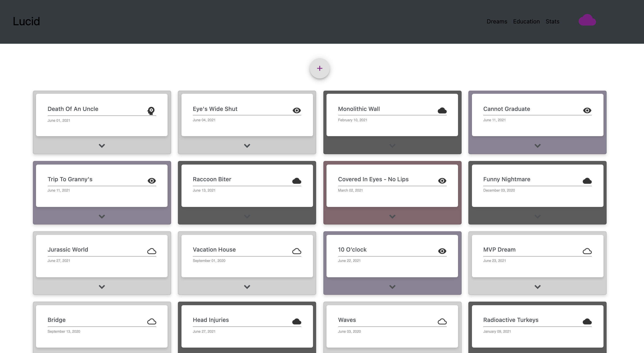Click the outlined cloud icon on Bridge card
Screen dimensions: 644x353
pos(152,321)
